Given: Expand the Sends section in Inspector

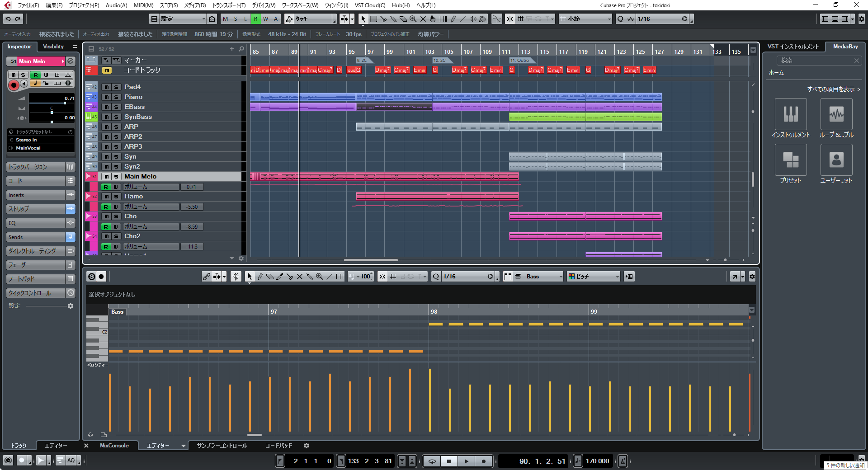Looking at the screenshot, I should [36, 237].
